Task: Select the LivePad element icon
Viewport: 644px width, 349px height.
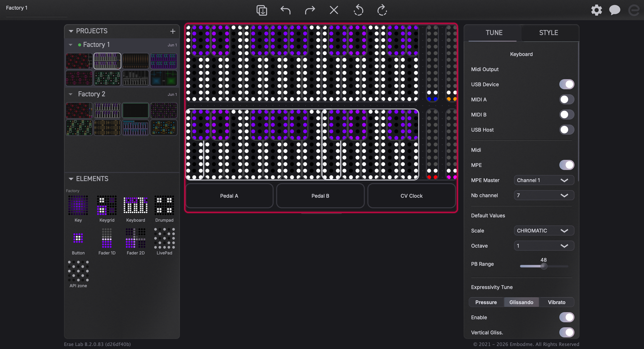Action: (x=164, y=238)
